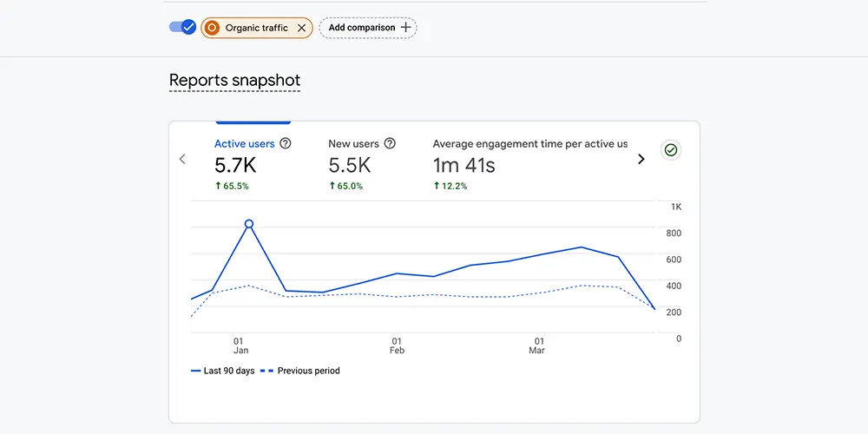Viewport: 868px width, 434px height.
Task: Show next metrics with right chevron
Action: (641, 159)
